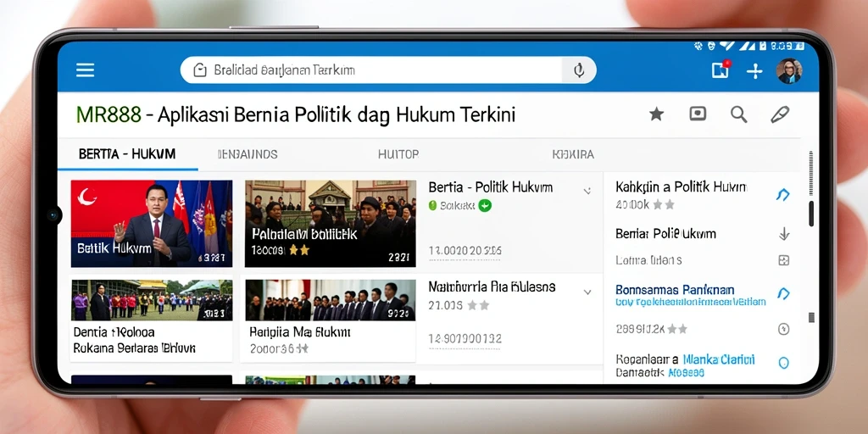Expand the Nathvrrla Ria Kulasns entry chevron
This screenshot has height=434, width=868.
point(587,292)
